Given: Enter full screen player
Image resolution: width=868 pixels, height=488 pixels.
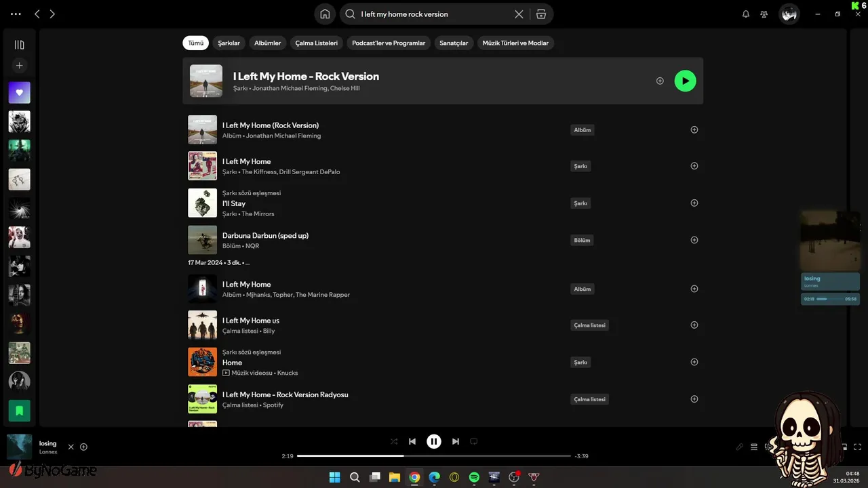Looking at the screenshot, I should (x=858, y=447).
